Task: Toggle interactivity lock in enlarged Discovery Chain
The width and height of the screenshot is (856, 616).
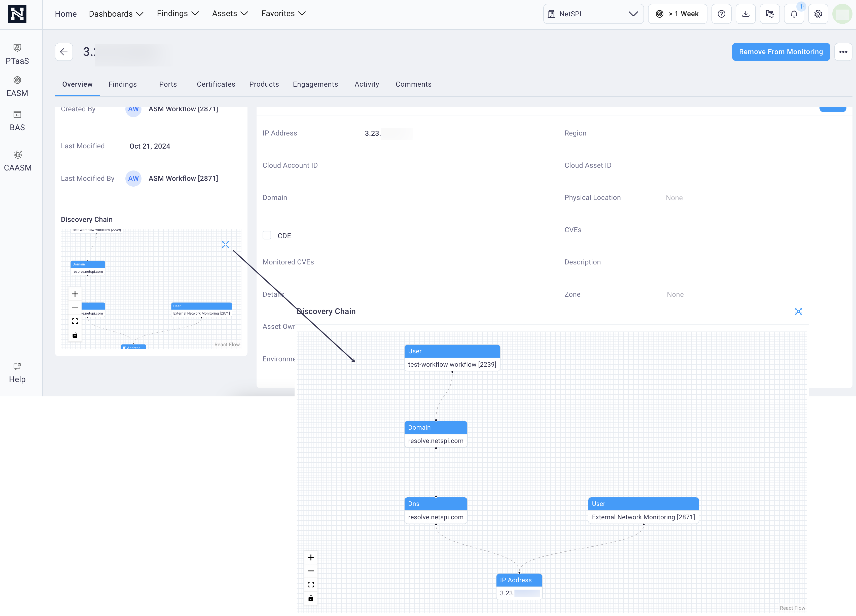Action: pos(311,598)
